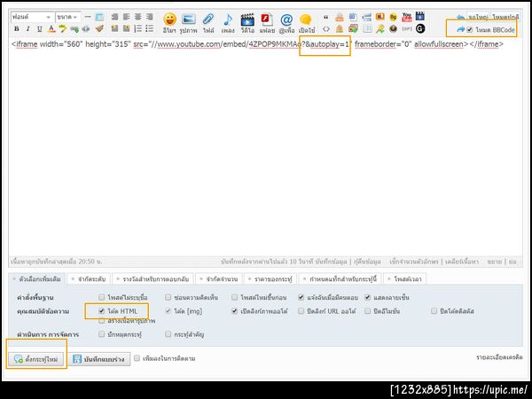Click the restore data link under editor
This screenshot has height=399, width=532.
367,262
